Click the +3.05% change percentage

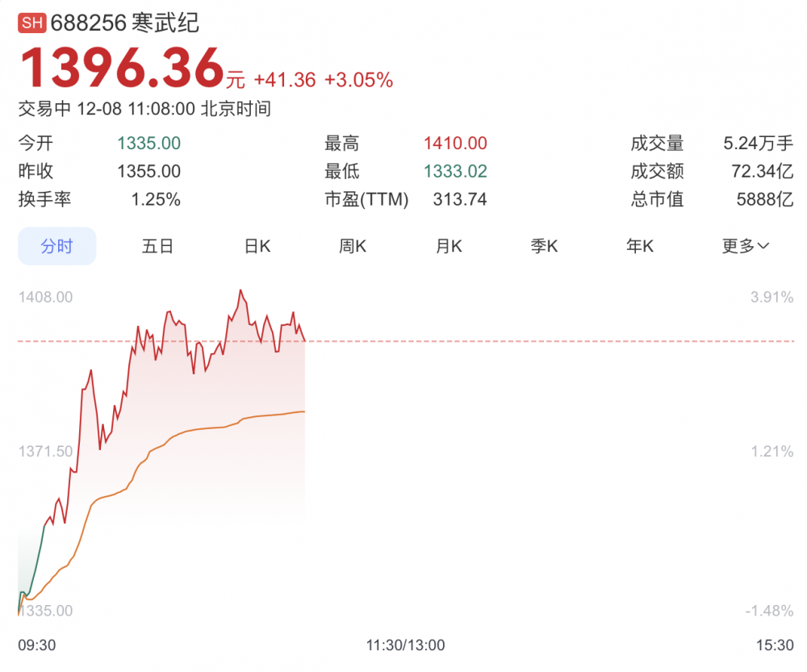[x=358, y=80]
